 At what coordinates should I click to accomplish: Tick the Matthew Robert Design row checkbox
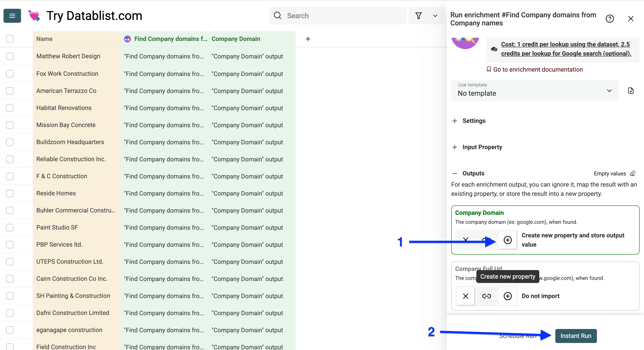(x=10, y=56)
